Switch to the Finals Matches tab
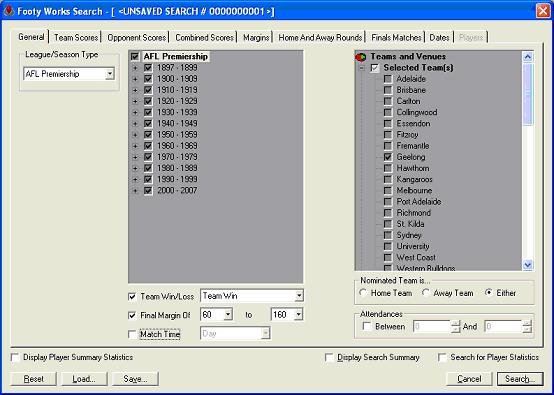 396,37
